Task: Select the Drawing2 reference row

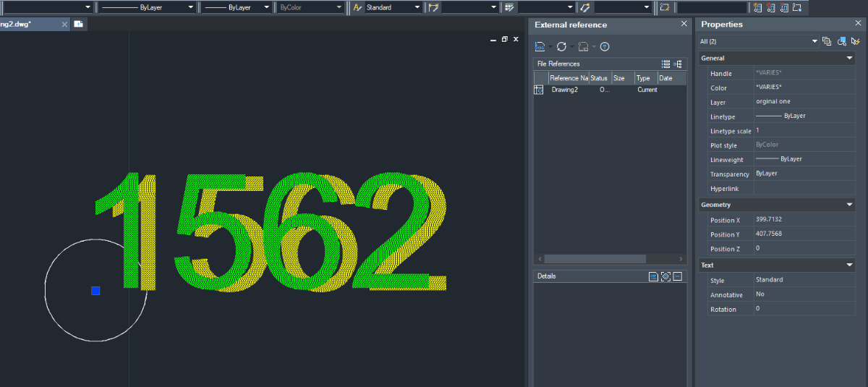Action: 610,90
